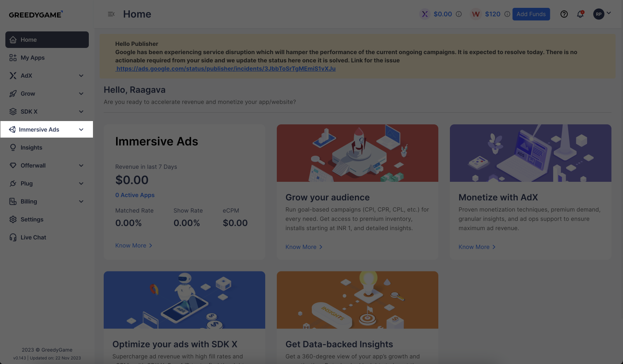The height and width of the screenshot is (364, 623).
Task: Expand the Grow menu chevron
Action: pyautogui.click(x=81, y=94)
